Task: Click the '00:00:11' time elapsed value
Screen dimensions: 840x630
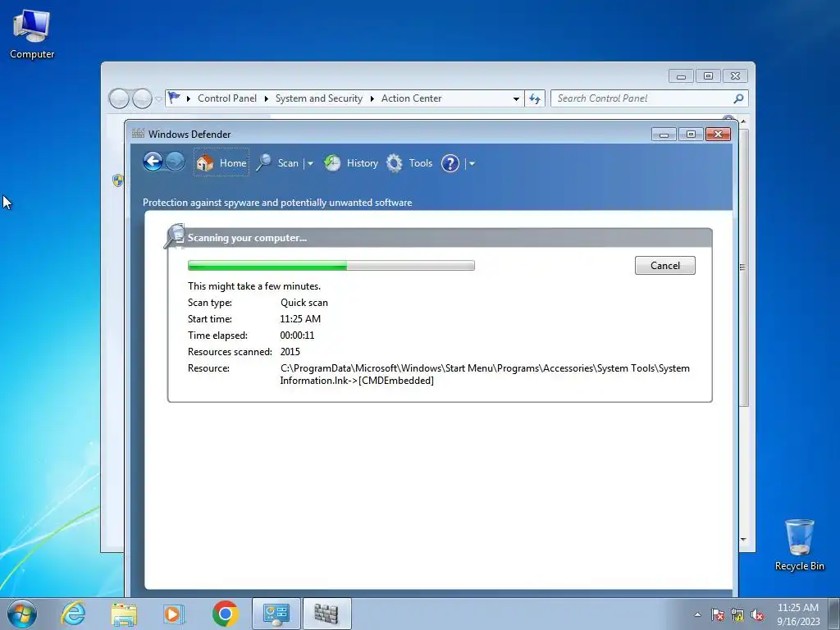Action: pos(297,336)
